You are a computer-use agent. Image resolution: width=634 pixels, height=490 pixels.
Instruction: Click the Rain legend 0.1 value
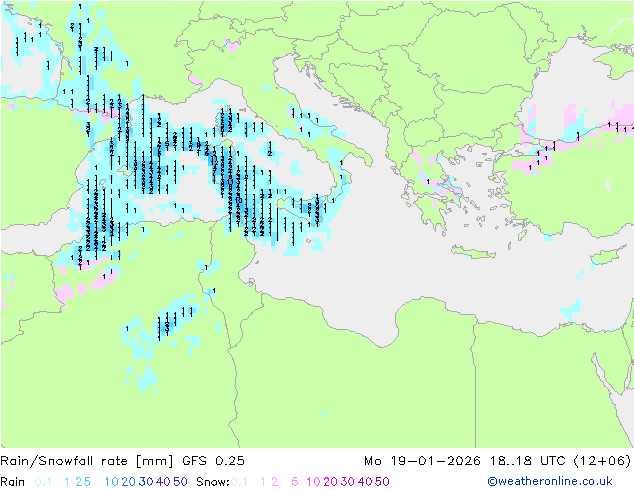click(x=43, y=482)
